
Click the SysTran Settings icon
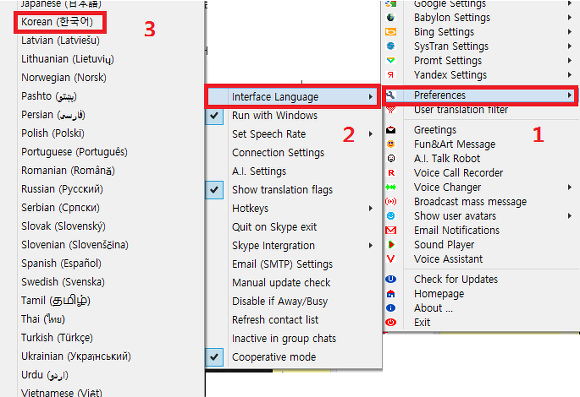(x=391, y=46)
